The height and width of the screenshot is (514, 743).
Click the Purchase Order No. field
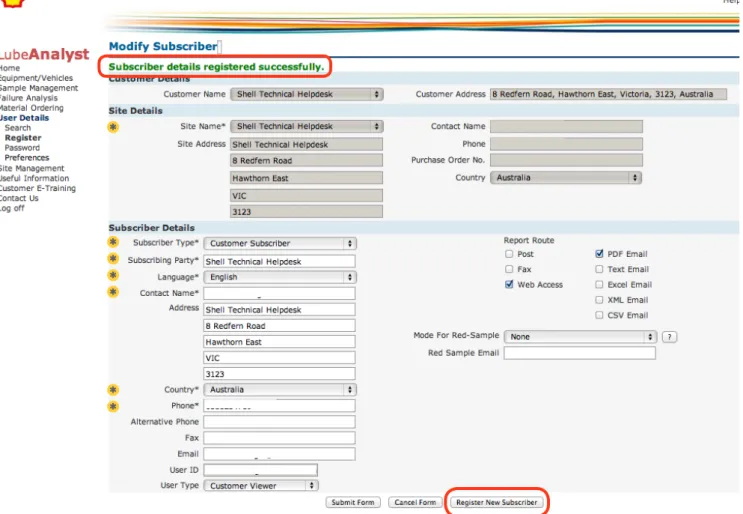[x=566, y=160]
